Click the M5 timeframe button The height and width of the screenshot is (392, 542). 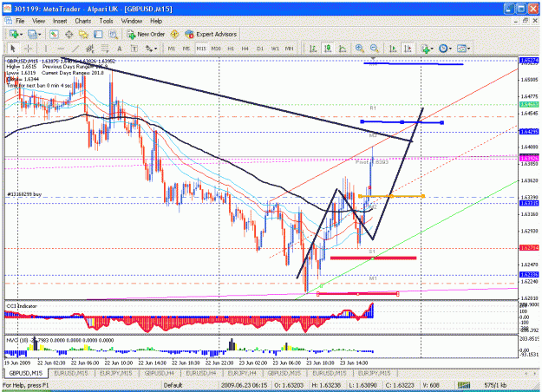pyautogui.click(x=186, y=49)
